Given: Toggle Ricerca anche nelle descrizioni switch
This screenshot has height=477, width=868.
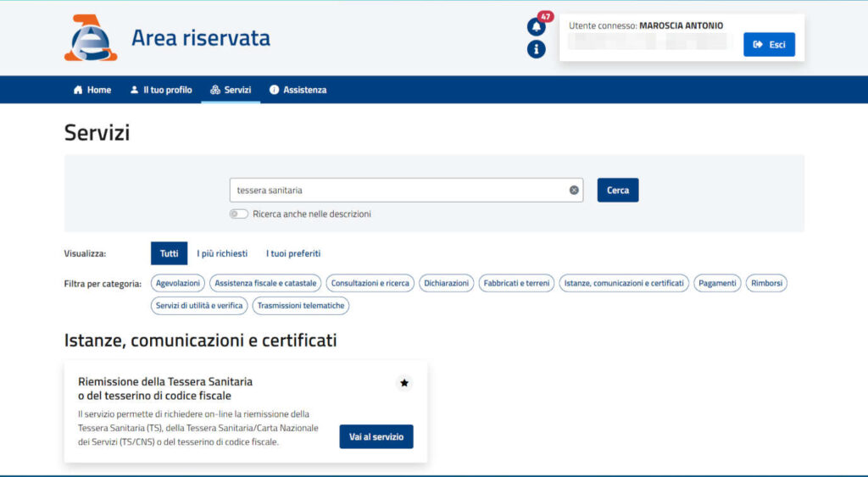Looking at the screenshot, I should (238, 214).
